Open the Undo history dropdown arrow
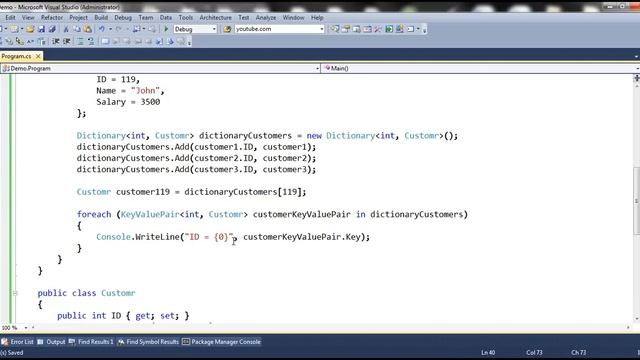640x360 pixels. pyautogui.click(x=110, y=29)
